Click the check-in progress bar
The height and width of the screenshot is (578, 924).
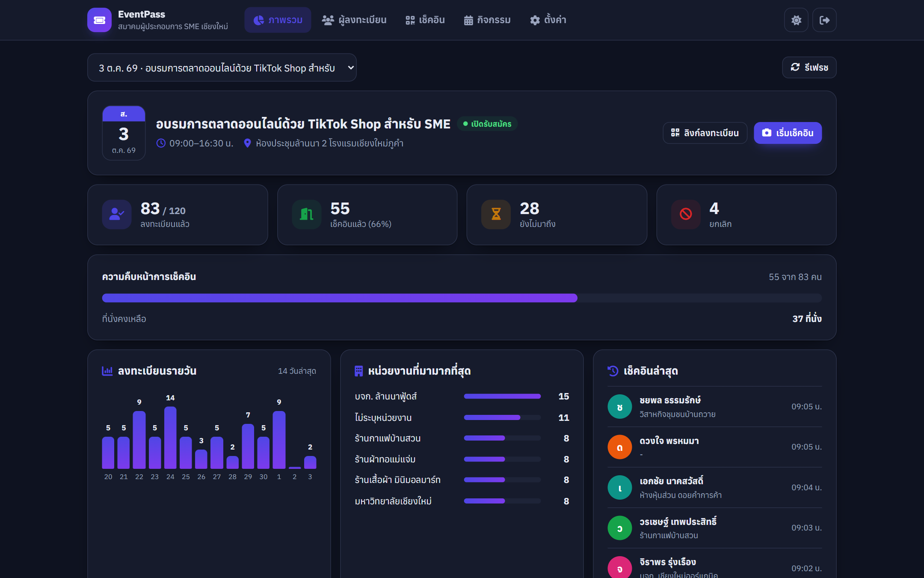[x=462, y=298]
